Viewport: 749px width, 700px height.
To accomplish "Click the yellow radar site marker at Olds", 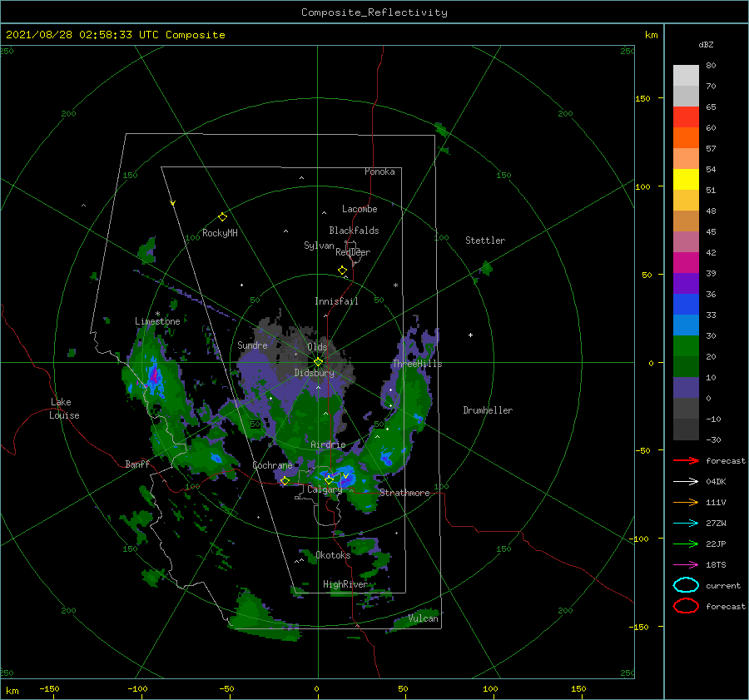I will point(318,362).
